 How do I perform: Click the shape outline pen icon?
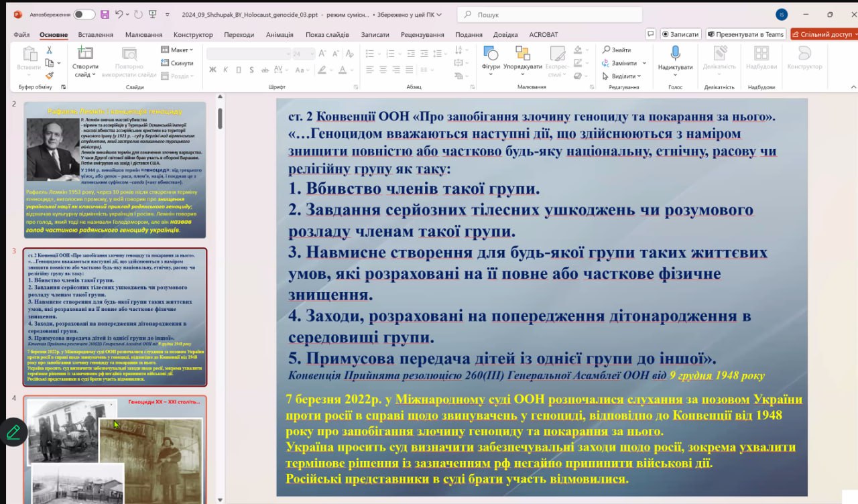[578, 62]
